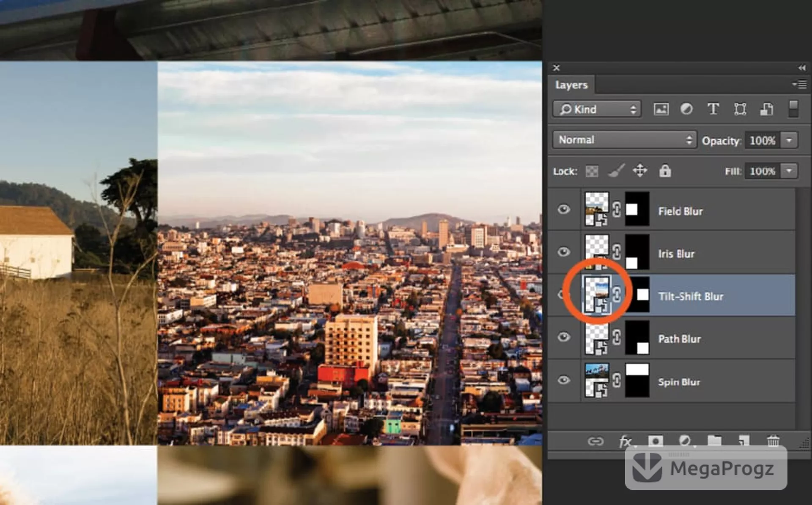Filter for adjustment layers icon
This screenshot has width=812, height=505.
pyautogui.click(x=686, y=109)
